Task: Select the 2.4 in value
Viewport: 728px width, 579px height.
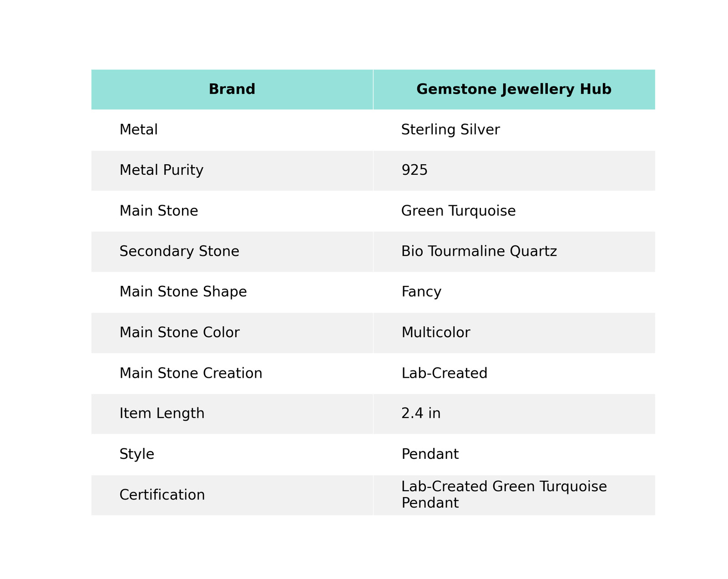Action: 421,413
